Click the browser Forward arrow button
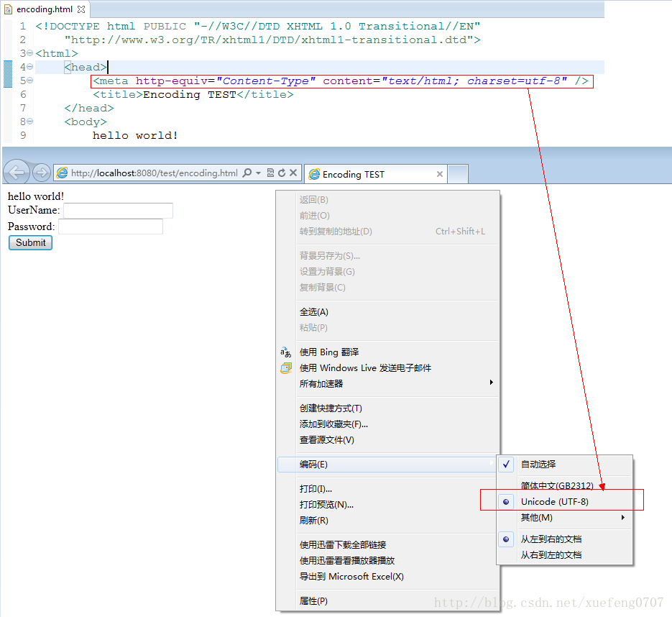 pos(42,173)
